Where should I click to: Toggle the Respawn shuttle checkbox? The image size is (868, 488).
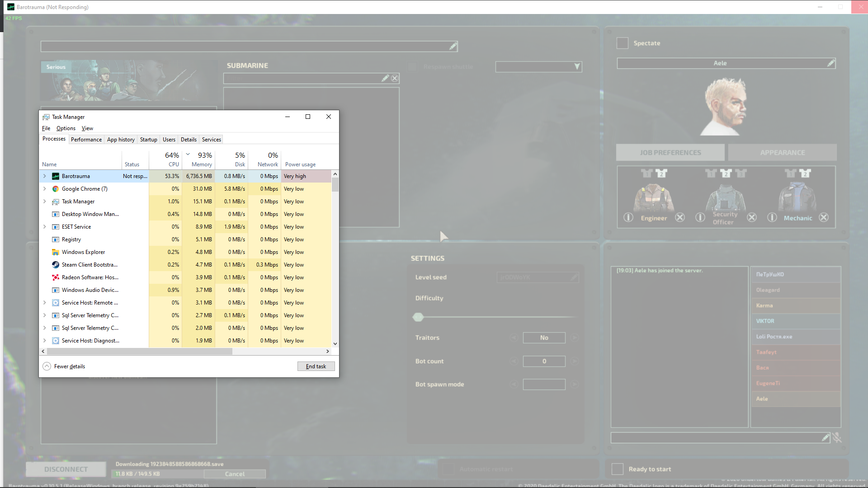pos(412,66)
